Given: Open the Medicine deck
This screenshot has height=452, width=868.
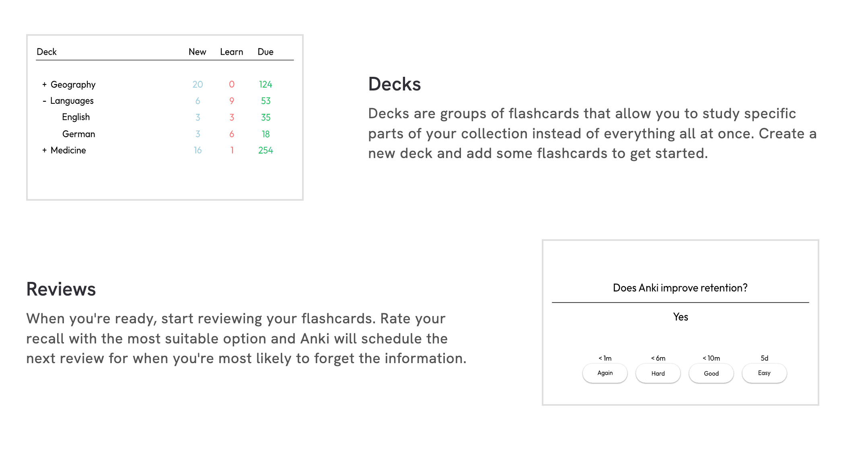Looking at the screenshot, I should coord(68,150).
